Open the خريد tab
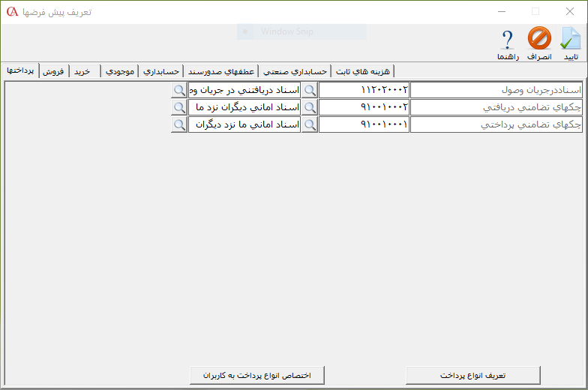 [x=83, y=71]
